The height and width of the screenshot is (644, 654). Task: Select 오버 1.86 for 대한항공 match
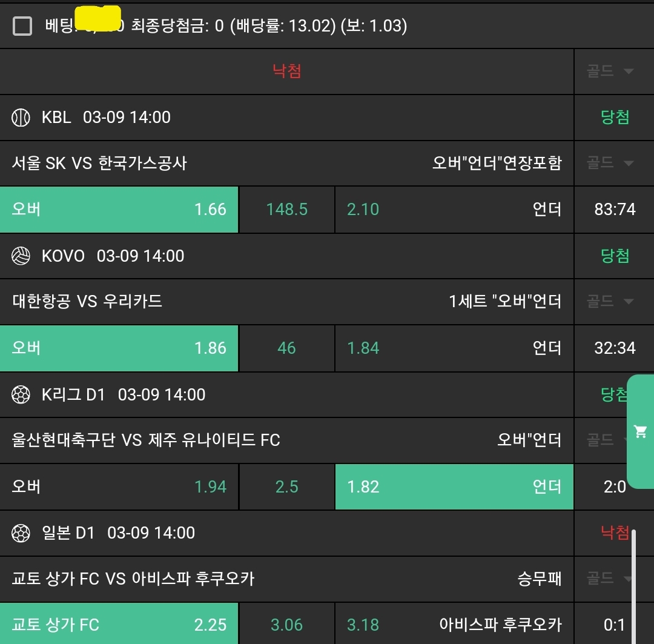pyautogui.click(x=119, y=348)
